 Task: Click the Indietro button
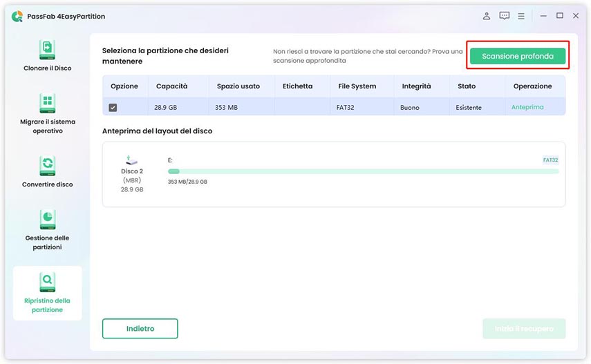pos(140,329)
